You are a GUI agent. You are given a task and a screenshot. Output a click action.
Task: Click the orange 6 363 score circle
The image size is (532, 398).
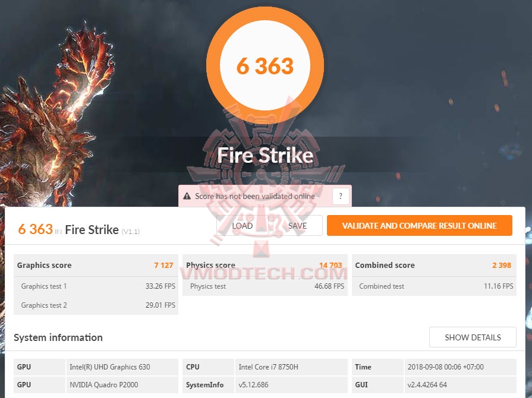[265, 65]
